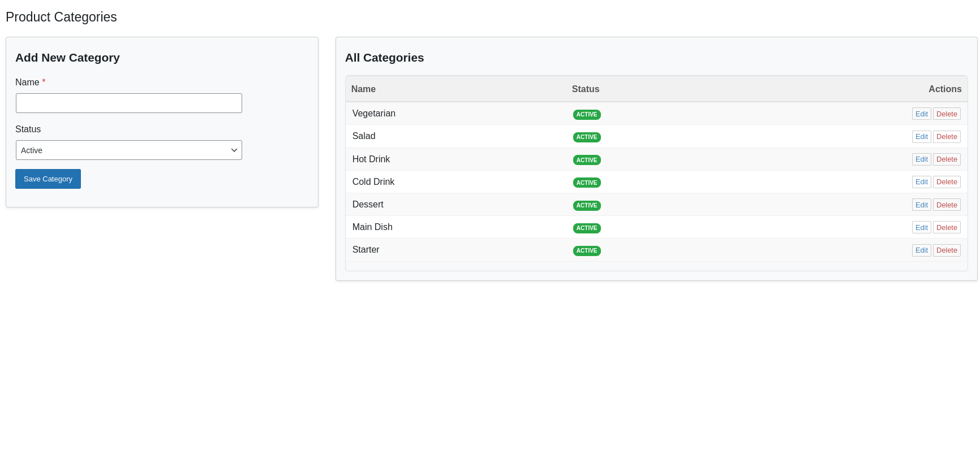Screen dimensions: 980x455
Task: Edit the Hot Drink category
Action: pyautogui.click(x=921, y=159)
